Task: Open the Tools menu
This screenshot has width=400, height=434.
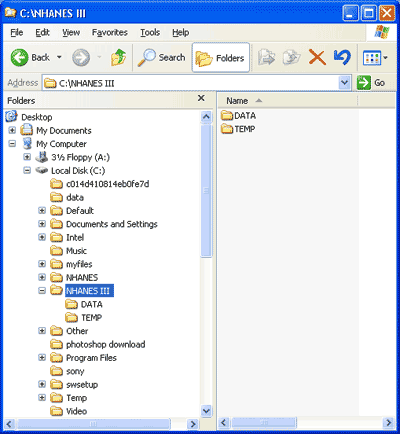Action: 150,32
